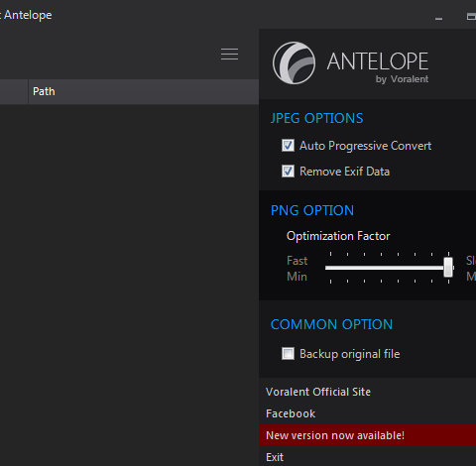Image resolution: width=476 pixels, height=466 pixels.
Task: Click New version now available! notice
Action: point(367,435)
